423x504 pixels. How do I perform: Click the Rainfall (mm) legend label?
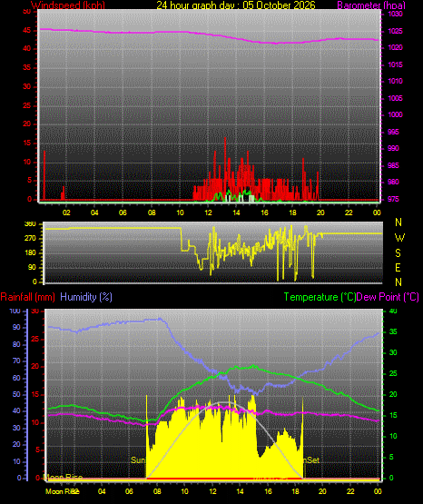pyautogui.click(x=27, y=297)
